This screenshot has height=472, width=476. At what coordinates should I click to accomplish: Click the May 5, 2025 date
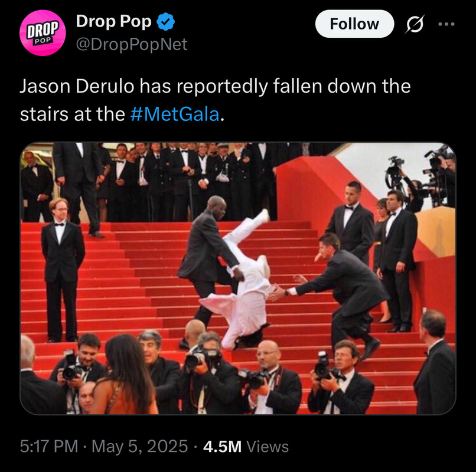(139, 447)
